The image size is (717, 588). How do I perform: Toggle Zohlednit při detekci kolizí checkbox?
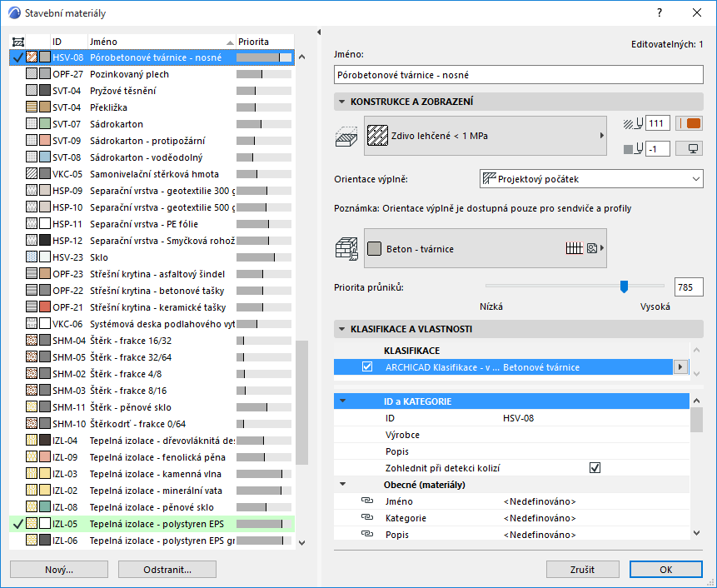tap(595, 468)
